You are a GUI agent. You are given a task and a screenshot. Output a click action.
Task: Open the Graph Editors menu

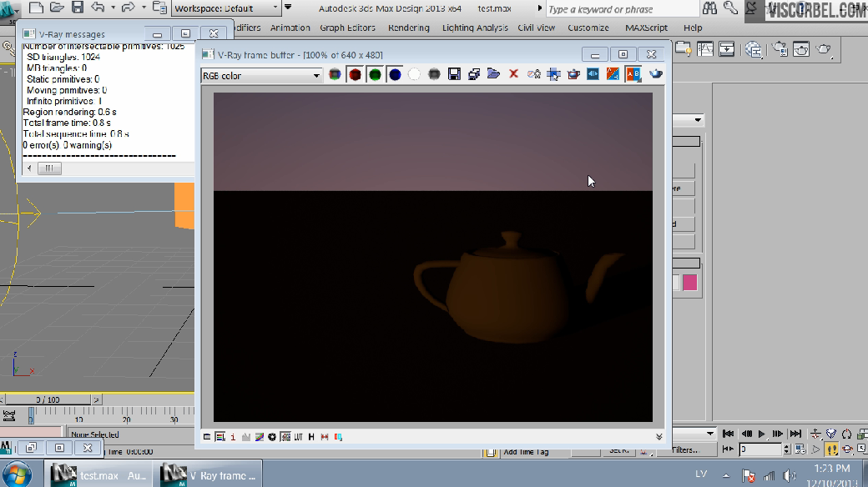tap(348, 28)
